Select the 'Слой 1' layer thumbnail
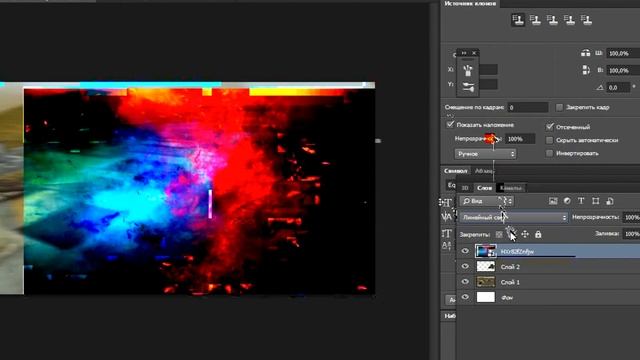This screenshot has width=640, height=360. (x=486, y=282)
